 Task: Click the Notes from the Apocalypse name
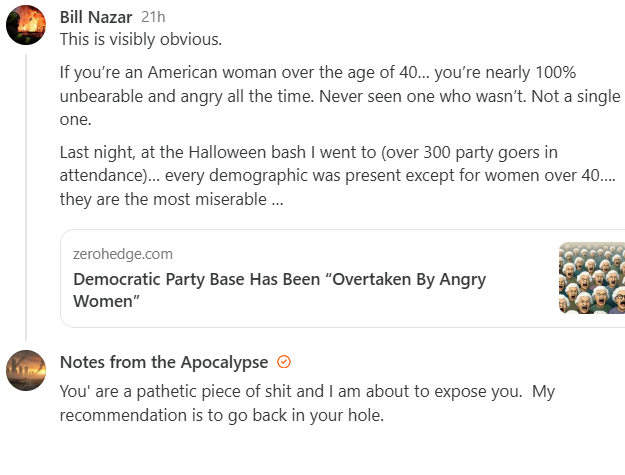(164, 362)
